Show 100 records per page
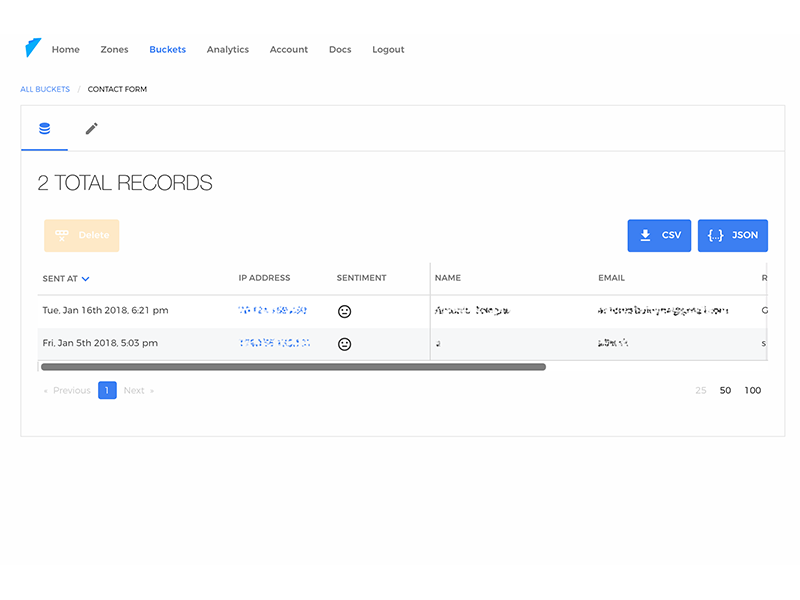This screenshot has width=800, height=600. (753, 390)
